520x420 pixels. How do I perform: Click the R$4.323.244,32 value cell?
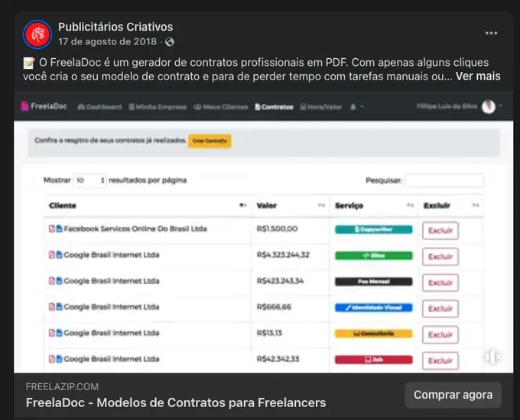(x=283, y=255)
